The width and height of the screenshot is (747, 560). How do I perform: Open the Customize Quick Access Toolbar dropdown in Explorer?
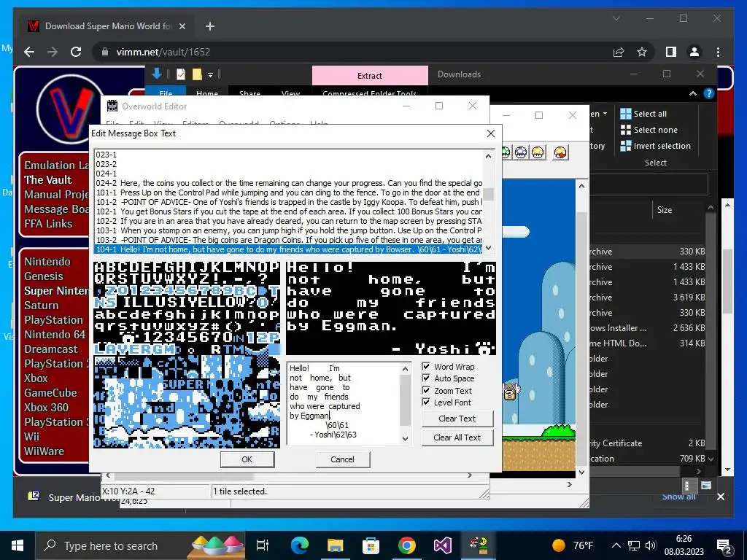[210, 75]
